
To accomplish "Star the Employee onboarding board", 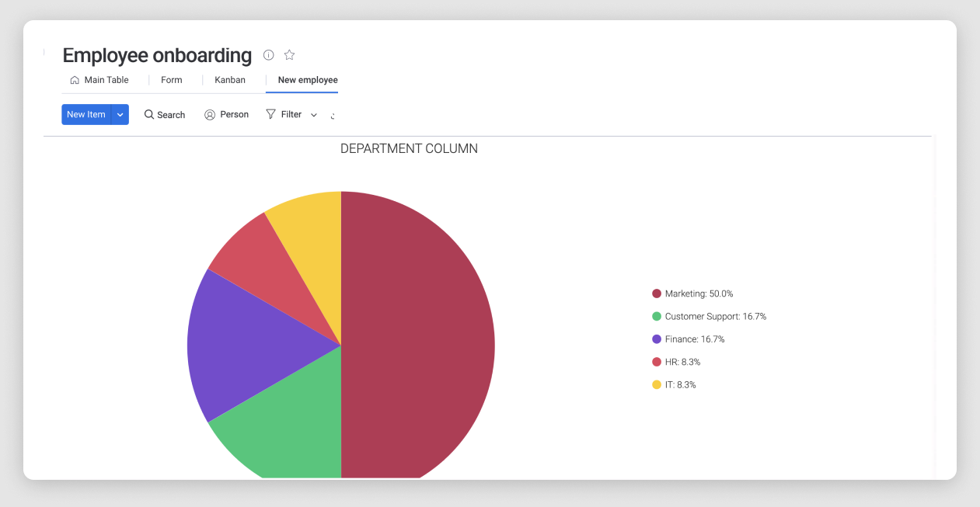I will pos(289,55).
